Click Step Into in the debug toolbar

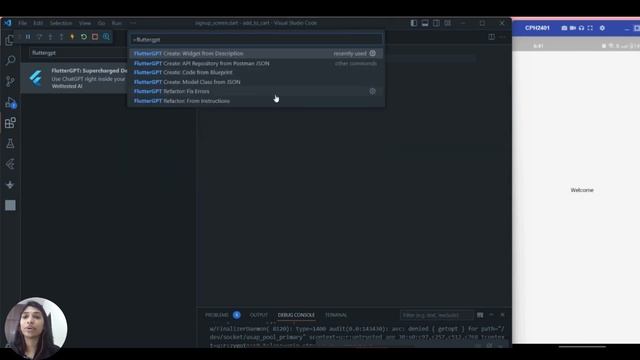(x=50, y=37)
